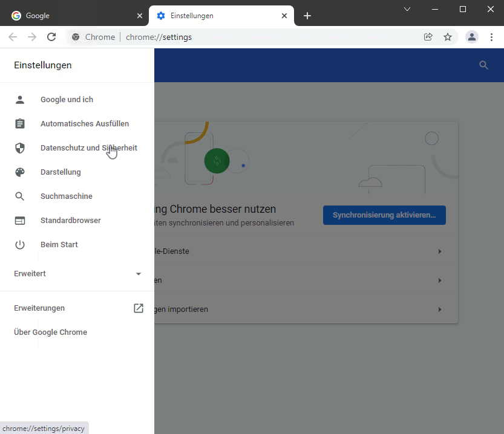Open Automatisches Ausfüllen settings
The height and width of the screenshot is (434, 504).
(x=77, y=123)
